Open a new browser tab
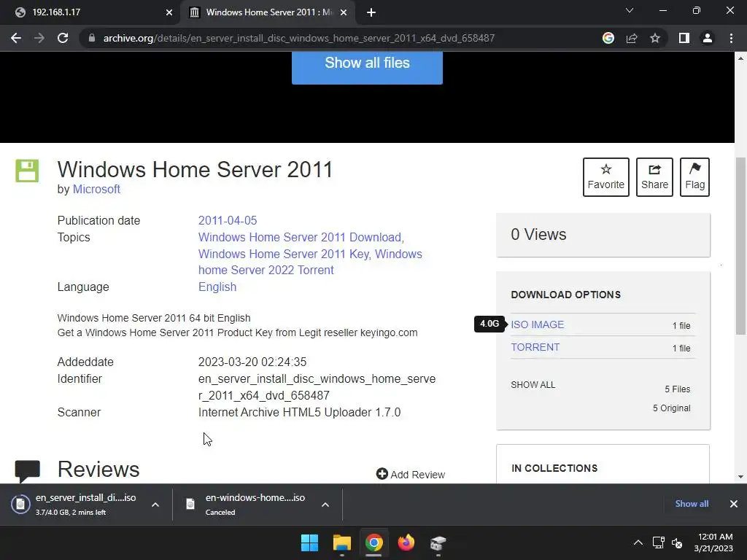747x560 pixels. (371, 12)
